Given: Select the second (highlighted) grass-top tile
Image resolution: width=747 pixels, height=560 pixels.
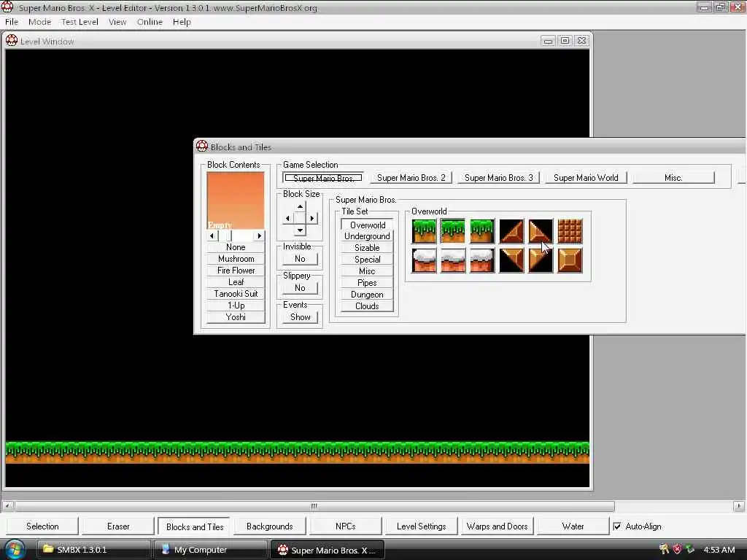Looking at the screenshot, I should [x=452, y=231].
